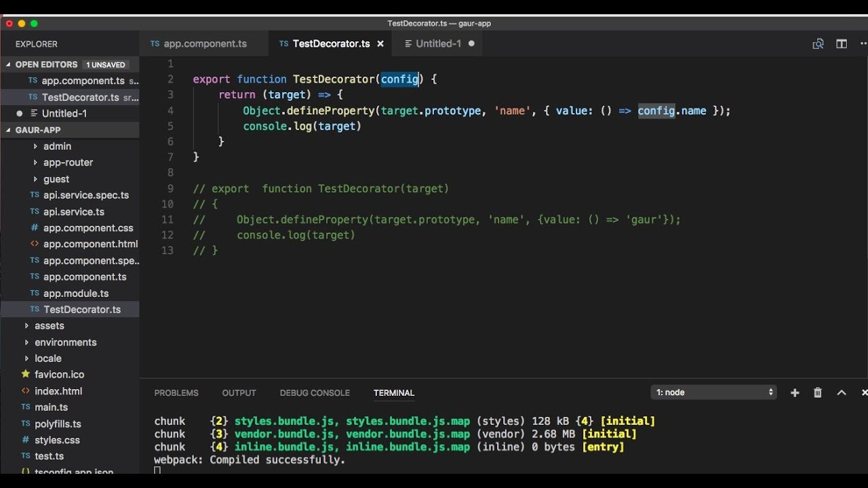Select TestDecorator.ts in Open Editors list
The width and height of the screenshot is (868, 488).
click(x=70, y=97)
